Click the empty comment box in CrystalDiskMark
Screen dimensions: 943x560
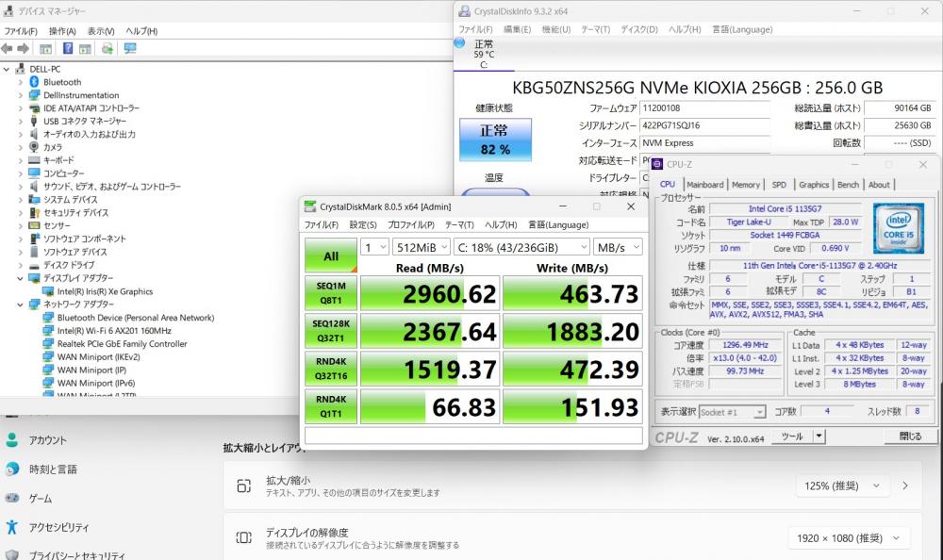474,436
